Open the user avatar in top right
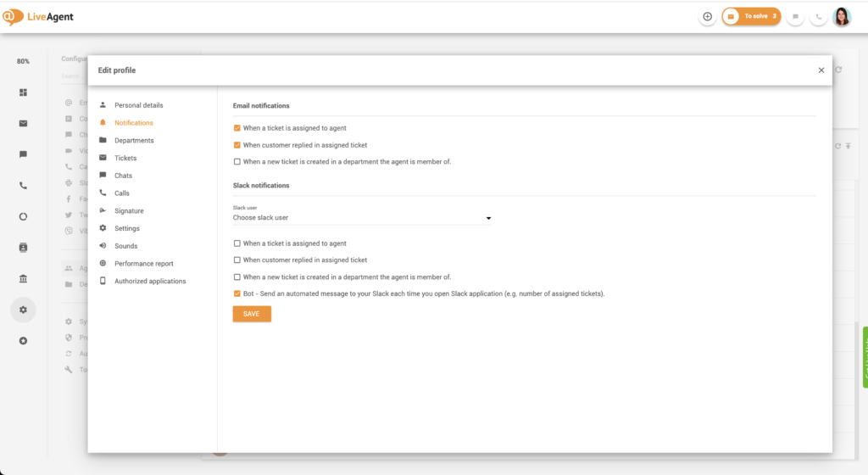Viewport: 868px width, 475px height. [x=842, y=17]
